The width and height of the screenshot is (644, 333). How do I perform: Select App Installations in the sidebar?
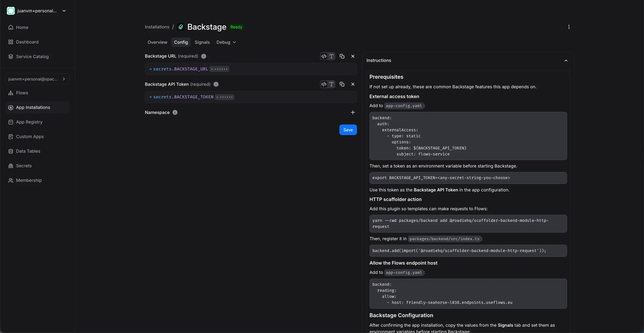point(37,107)
